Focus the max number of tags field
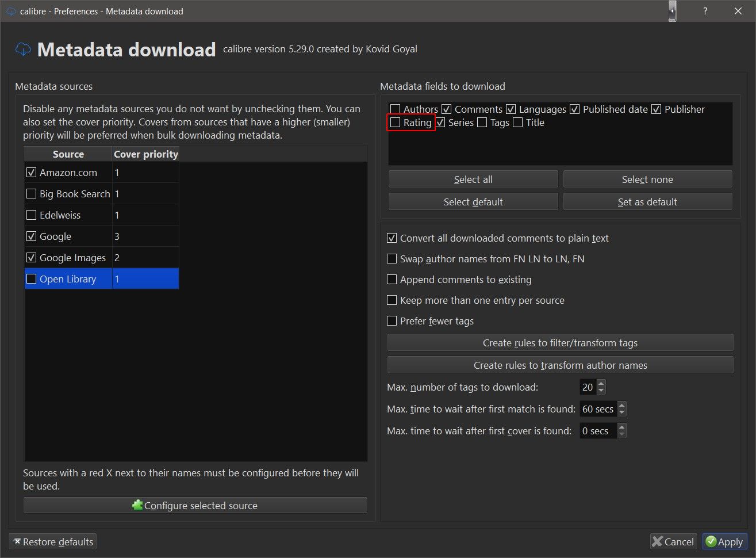Screen dimensions: 756x558 pyautogui.click(x=588, y=387)
